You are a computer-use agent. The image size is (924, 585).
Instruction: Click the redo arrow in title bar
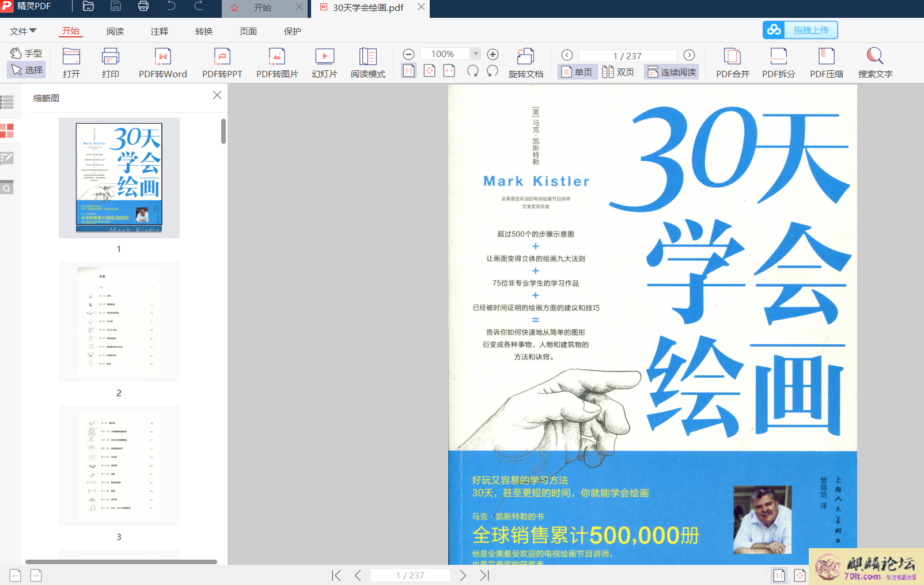click(x=199, y=6)
